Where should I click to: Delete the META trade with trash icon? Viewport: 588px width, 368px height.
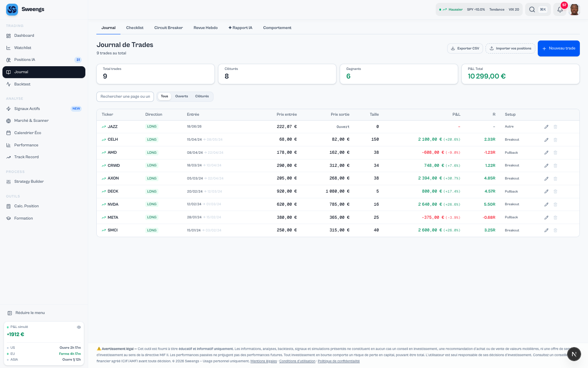555,218
